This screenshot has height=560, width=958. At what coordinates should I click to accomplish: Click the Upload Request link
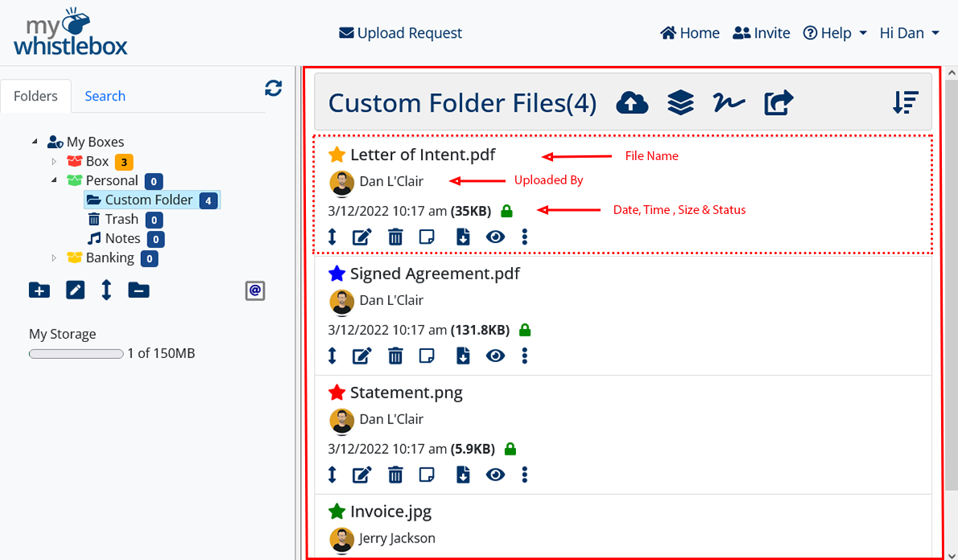click(x=401, y=33)
